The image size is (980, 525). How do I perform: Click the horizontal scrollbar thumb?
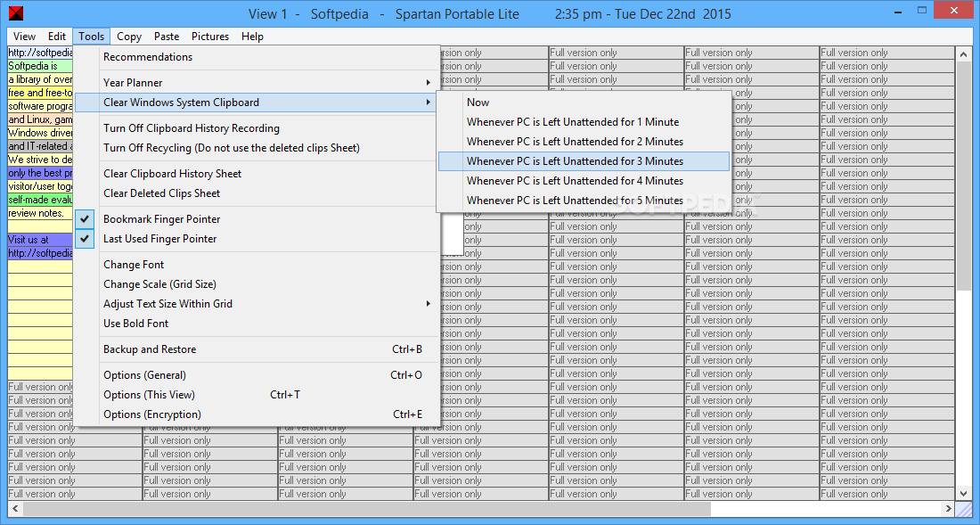(x=367, y=508)
